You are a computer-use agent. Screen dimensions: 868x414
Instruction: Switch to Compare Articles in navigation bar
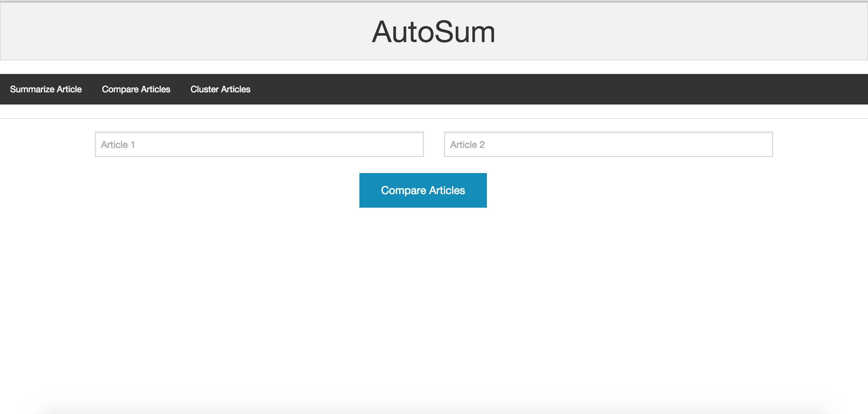136,89
